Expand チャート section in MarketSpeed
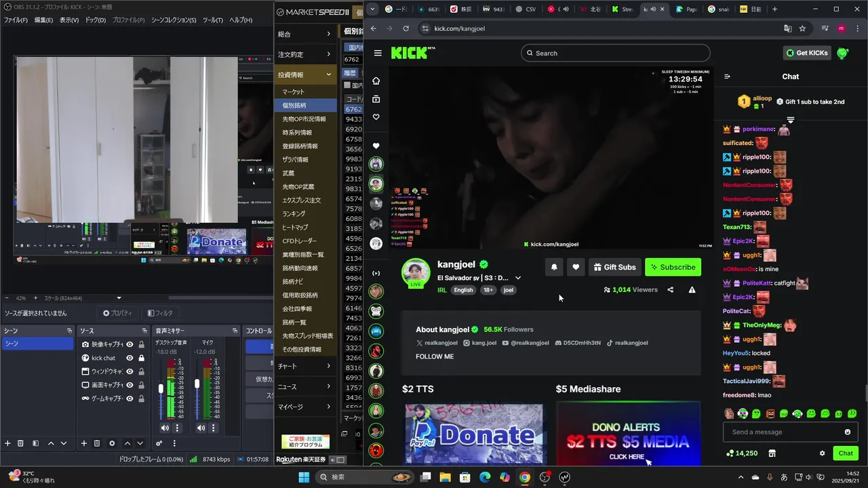Image resolution: width=868 pixels, height=488 pixels. tap(305, 366)
